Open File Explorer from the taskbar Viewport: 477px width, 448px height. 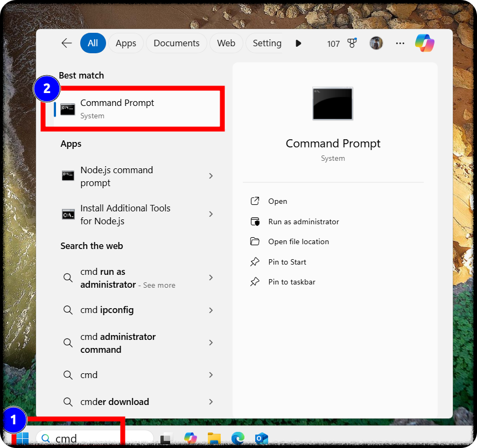pyautogui.click(x=214, y=438)
